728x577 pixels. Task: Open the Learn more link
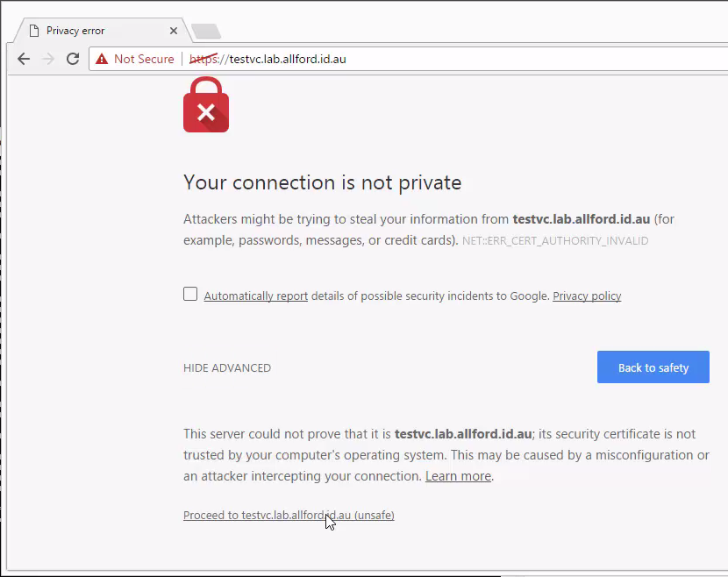tap(458, 476)
